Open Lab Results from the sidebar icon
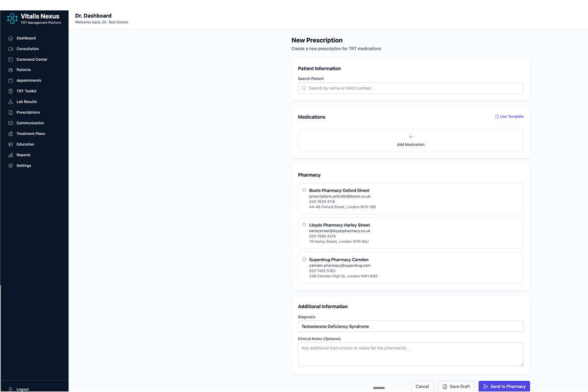588x392 pixels. click(x=11, y=101)
